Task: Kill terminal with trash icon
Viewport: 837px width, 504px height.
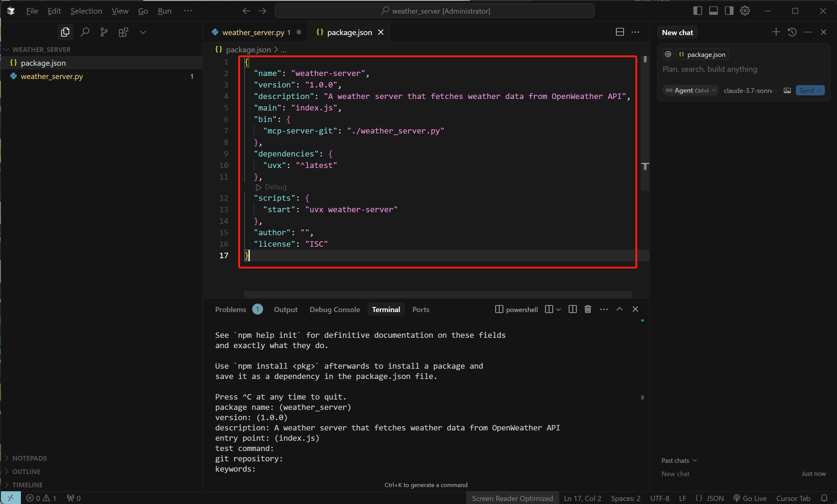Action: (x=588, y=309)
